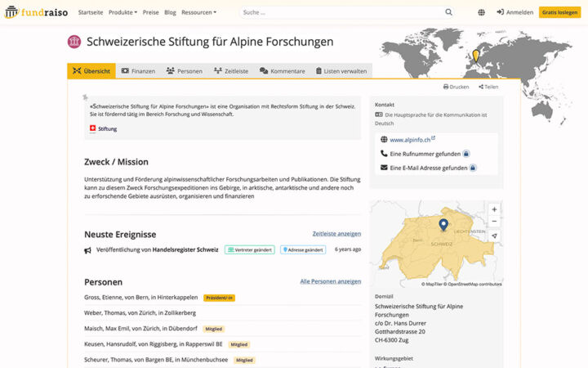Click the pink foundation building icon

pos(74,42)
